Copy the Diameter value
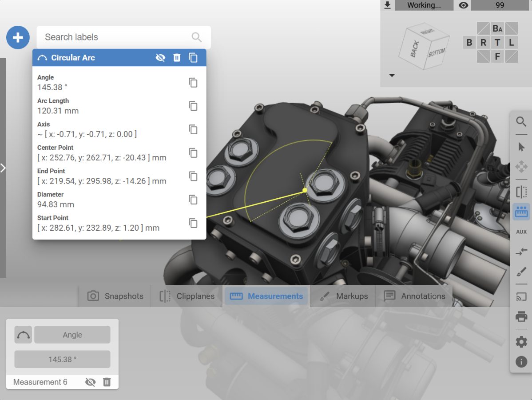 [x=193, y=200]
